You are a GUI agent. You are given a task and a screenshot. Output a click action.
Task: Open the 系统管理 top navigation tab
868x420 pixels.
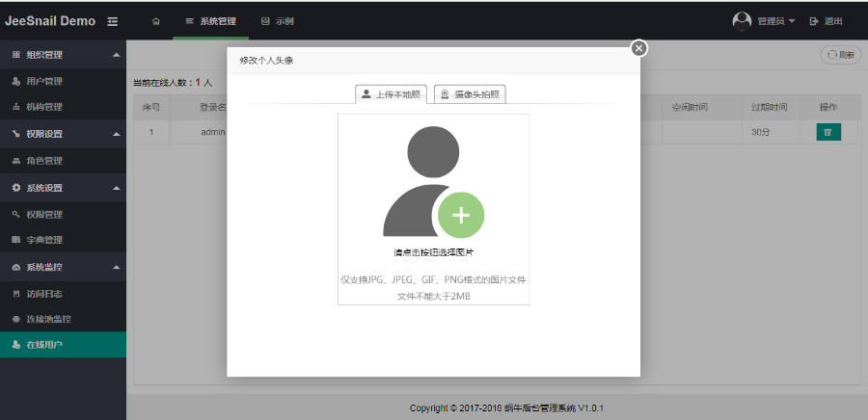tap(211, 21)
